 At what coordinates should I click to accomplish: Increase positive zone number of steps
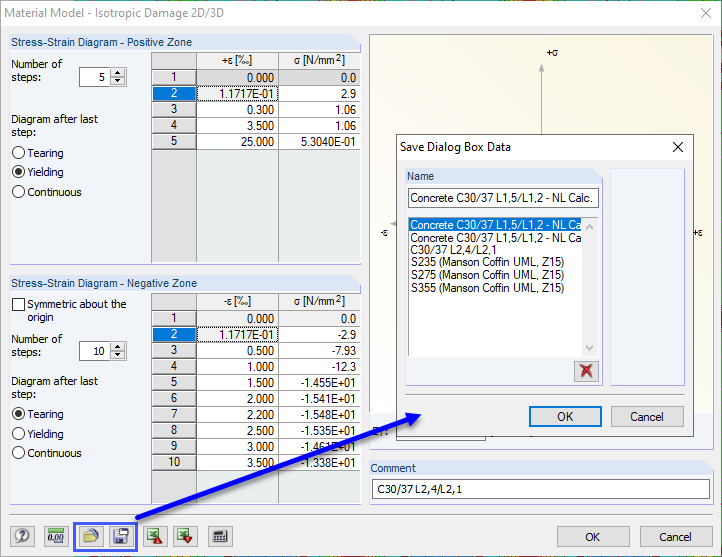tap(118, 73)
